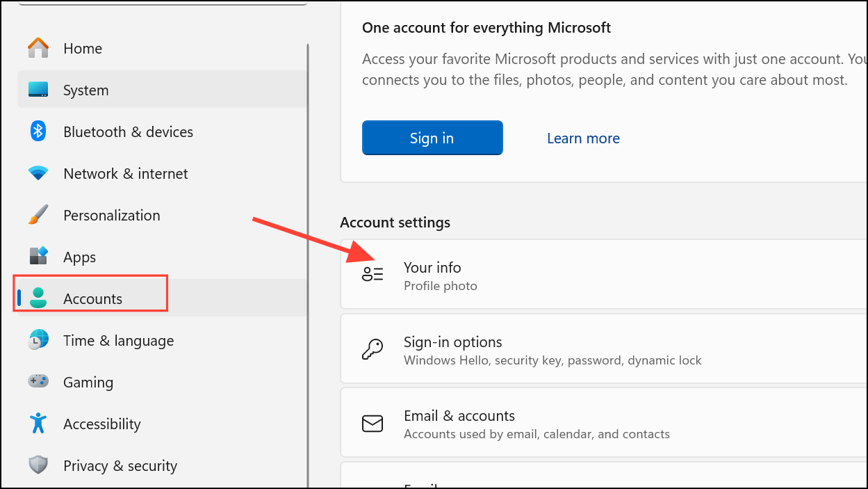Click the Accessibility figure icon
Screen dimensions: 868x489
click(x=38, y=423)
